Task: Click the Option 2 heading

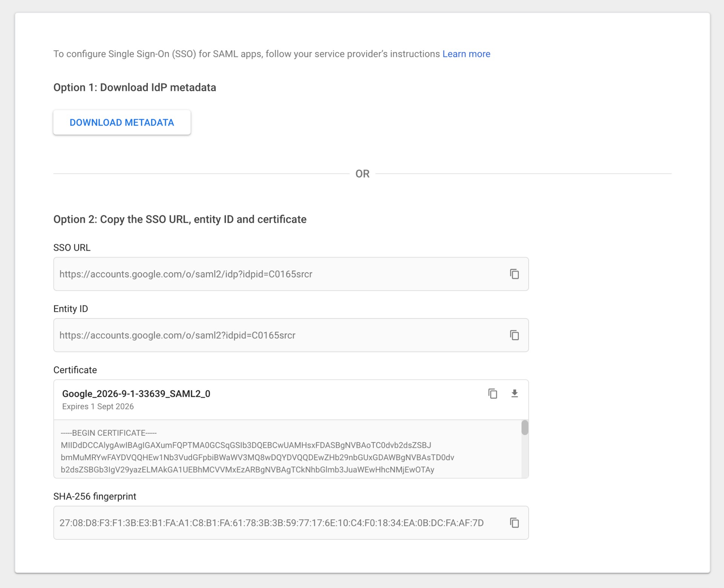Action: [180, 219]
